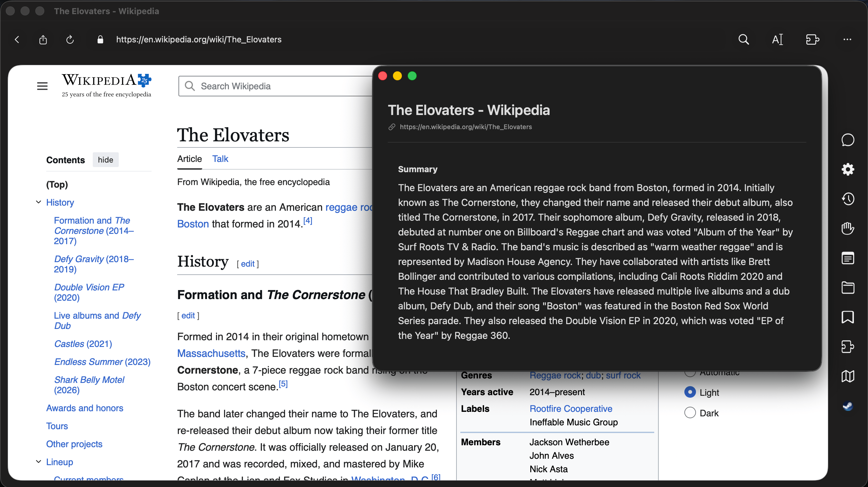The height and width of the screenshot is (487, 868).
Task: Switch to the Talk tab
Action: [x=220, y=158]
